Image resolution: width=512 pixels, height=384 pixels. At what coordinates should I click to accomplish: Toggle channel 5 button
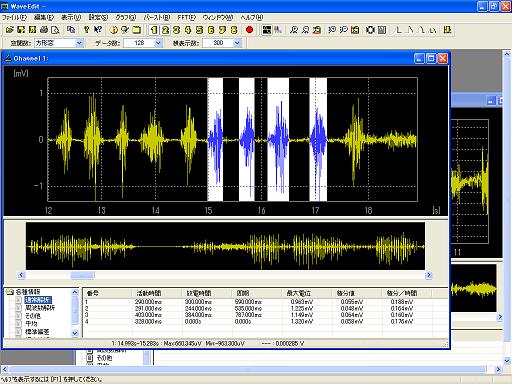point(199,30)
